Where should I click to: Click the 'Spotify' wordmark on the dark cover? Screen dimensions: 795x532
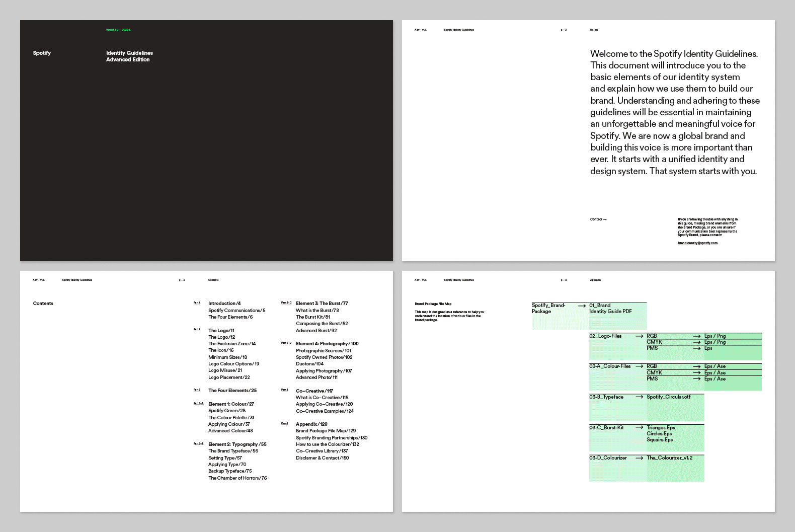click(42, 53)
